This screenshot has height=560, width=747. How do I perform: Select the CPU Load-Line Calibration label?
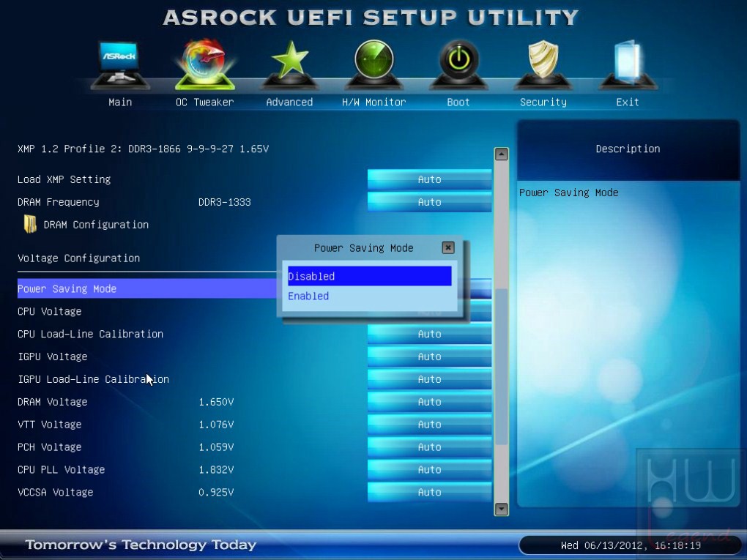pyautogui.click(x=91, y=334)
